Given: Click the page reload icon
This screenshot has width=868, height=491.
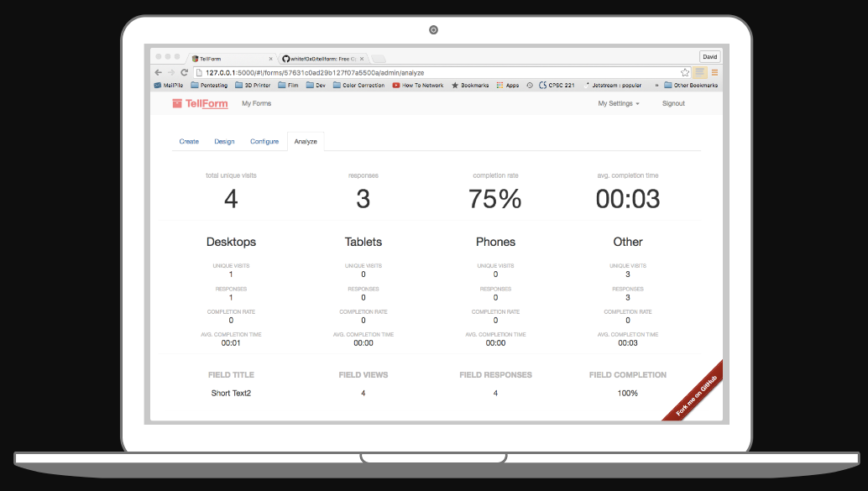Looking at the screenshot, I should click(x=184, y=71).
